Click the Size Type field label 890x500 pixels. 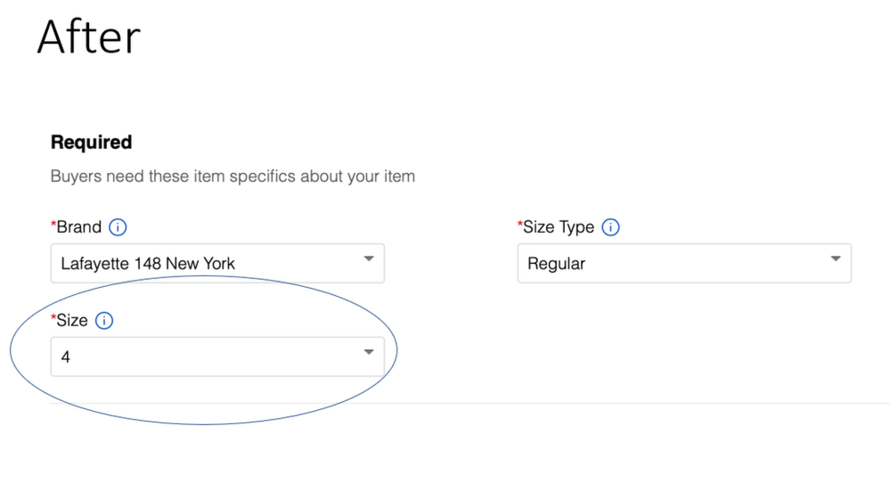pos(559,227)
